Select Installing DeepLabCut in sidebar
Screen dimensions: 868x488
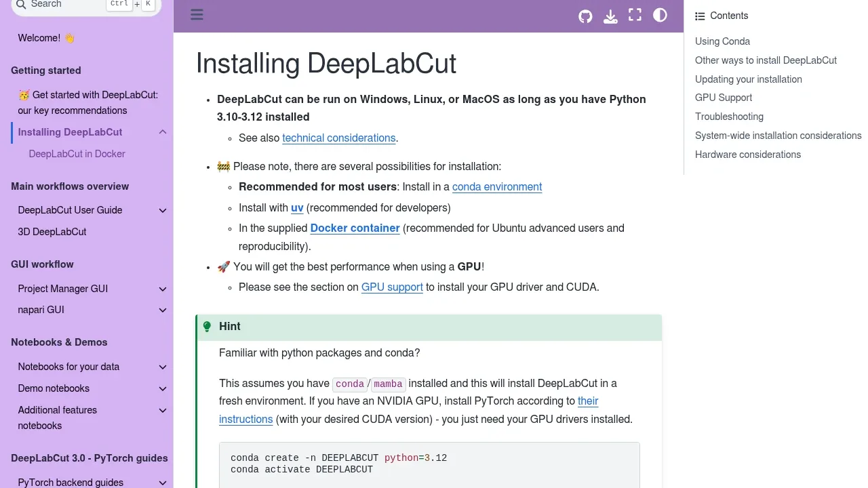[70, 132]
